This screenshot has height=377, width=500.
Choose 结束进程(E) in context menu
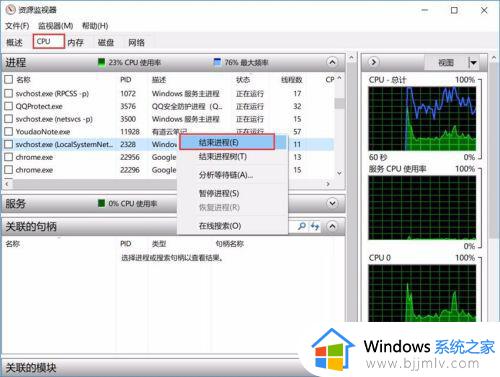(227, 143)
